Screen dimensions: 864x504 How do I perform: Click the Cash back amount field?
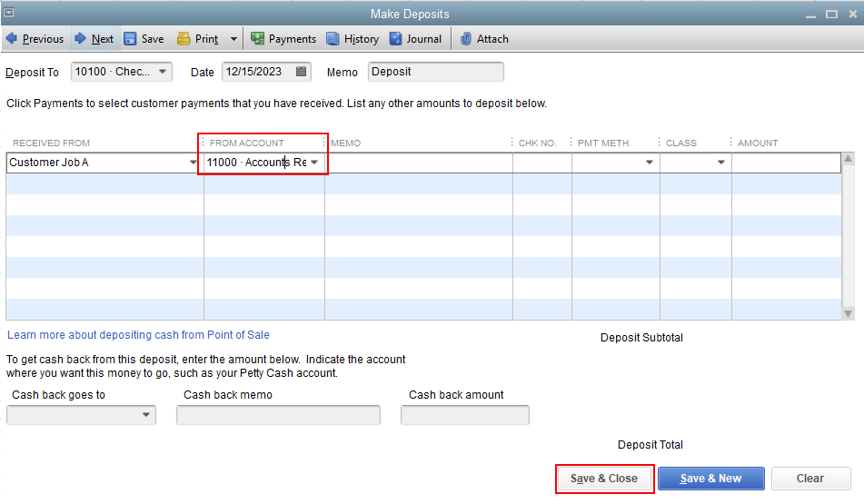465,415
